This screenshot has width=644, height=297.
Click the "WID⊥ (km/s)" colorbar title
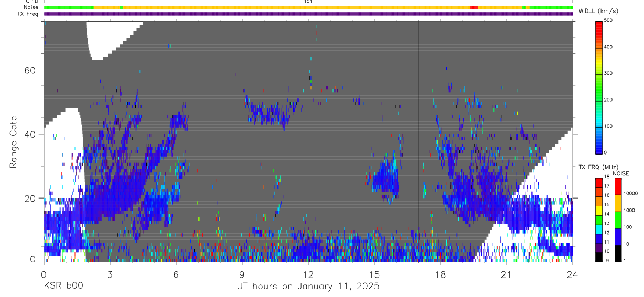(599, 10)
